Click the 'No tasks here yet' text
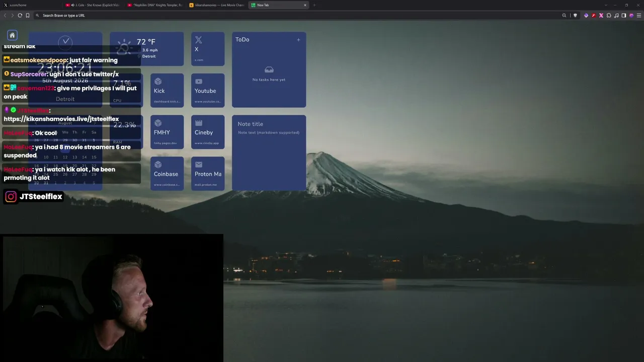 click(269, 80)
